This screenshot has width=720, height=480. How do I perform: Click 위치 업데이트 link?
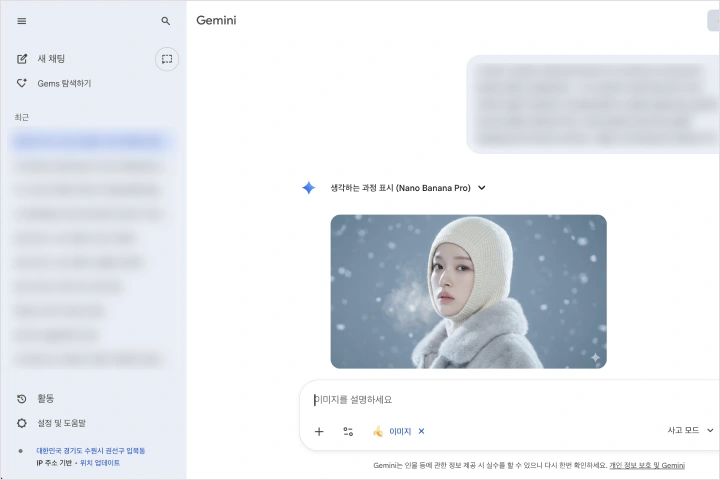coord(100,463)
